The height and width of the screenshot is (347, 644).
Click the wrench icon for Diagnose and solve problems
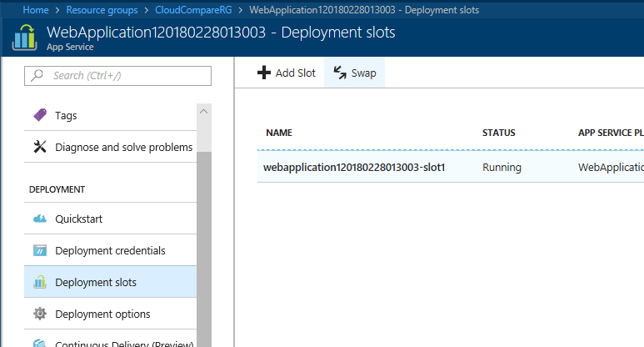tap(40, 147)
